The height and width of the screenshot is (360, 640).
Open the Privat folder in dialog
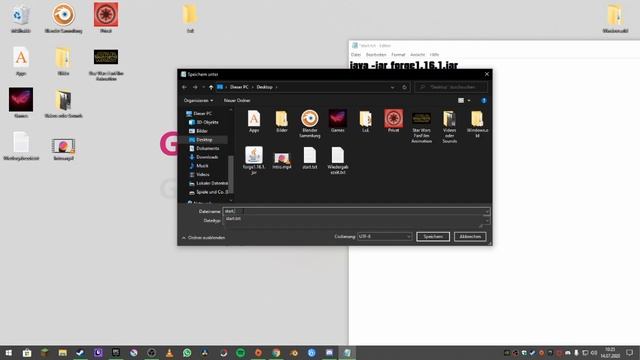[393, 121]
